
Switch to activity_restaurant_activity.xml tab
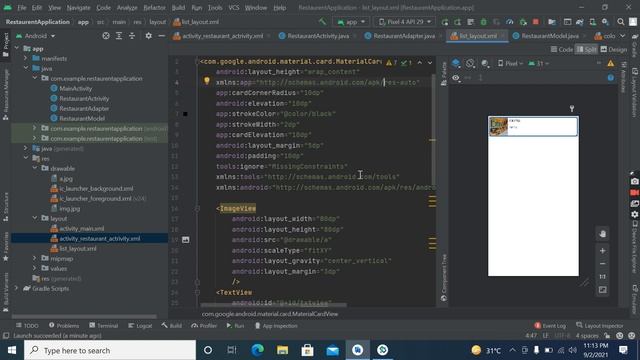(218, 36)
